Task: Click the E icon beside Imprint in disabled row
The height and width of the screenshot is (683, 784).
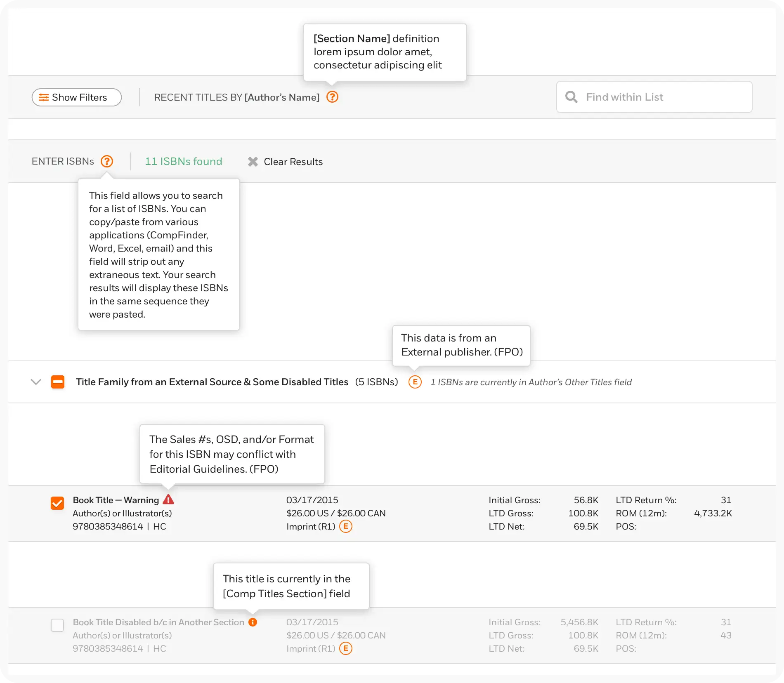Action: (x=346, y=648)
